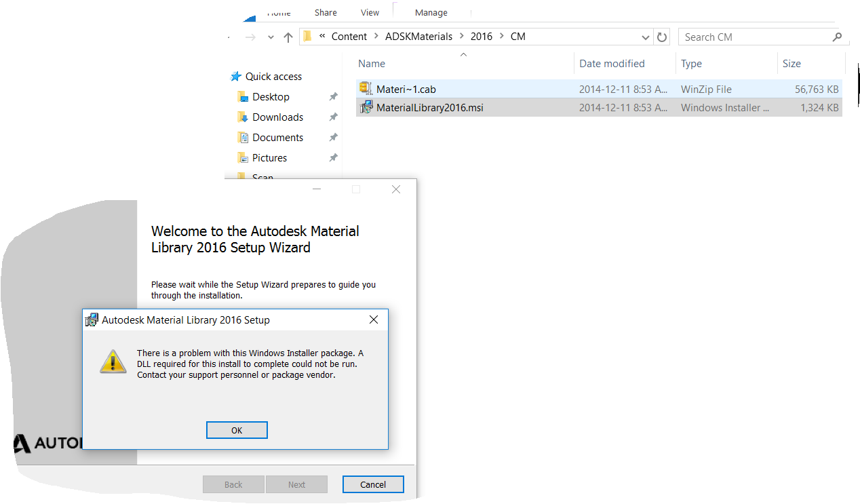Click the WinZip File type cell

click(x=706, y=89)
